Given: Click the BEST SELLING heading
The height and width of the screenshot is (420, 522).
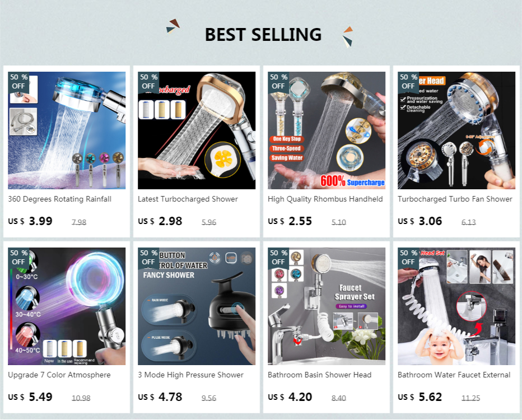Looking at the screenshot, I should point(263,35).
